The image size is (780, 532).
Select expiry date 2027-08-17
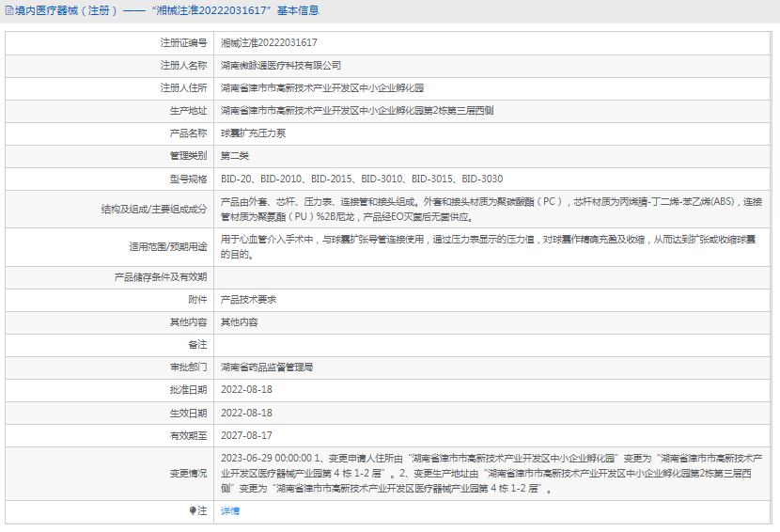tap(246, 435)
